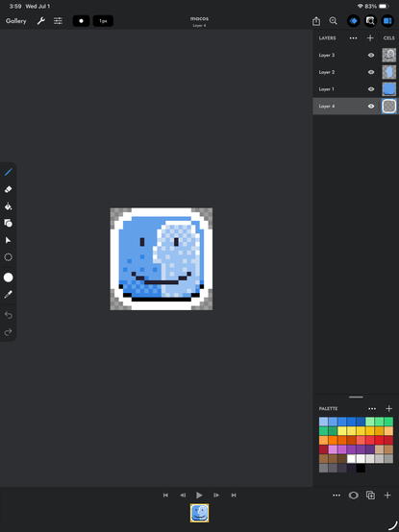The width and height of the screenshot is (399, 532).
Task: Check the battery status indicator
Action: (x=384, y=6)
